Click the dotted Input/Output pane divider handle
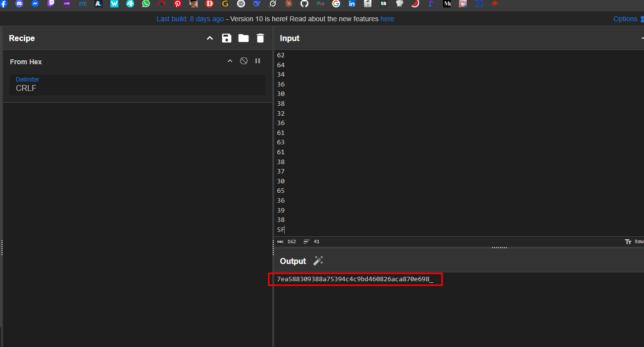This screenshot has width=644, height=347. (499, 248)
